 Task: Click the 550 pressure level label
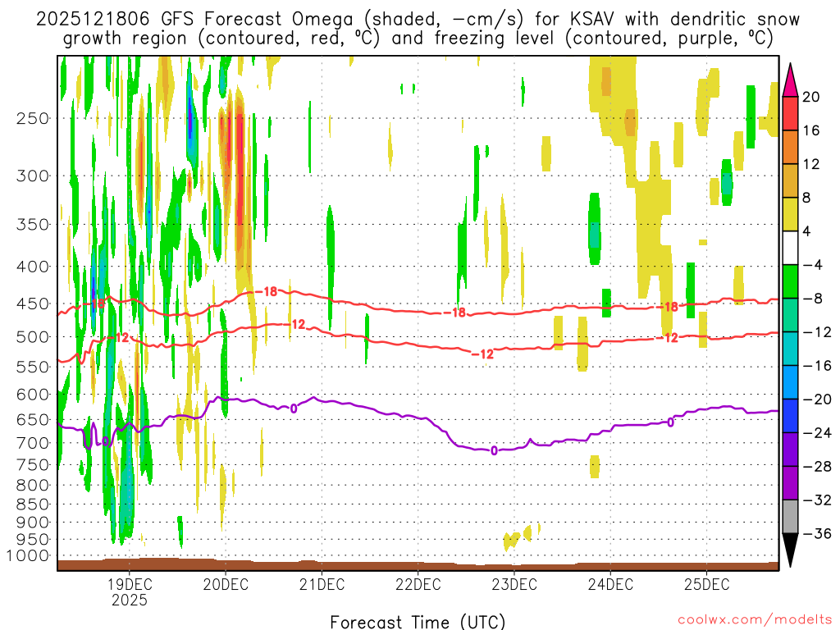(x=33, y=367)
